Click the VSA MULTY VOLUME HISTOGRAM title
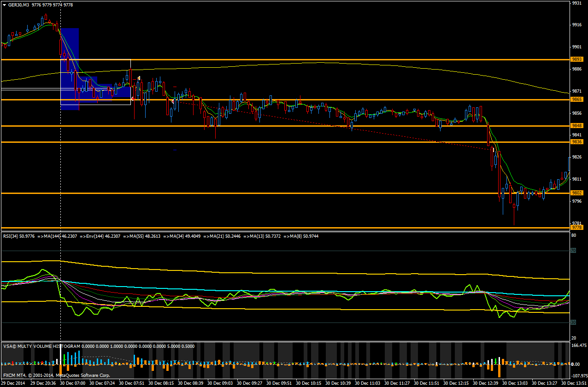Image resolution: width=588 pixels, height=387 pixels. [x=41, y=346]
